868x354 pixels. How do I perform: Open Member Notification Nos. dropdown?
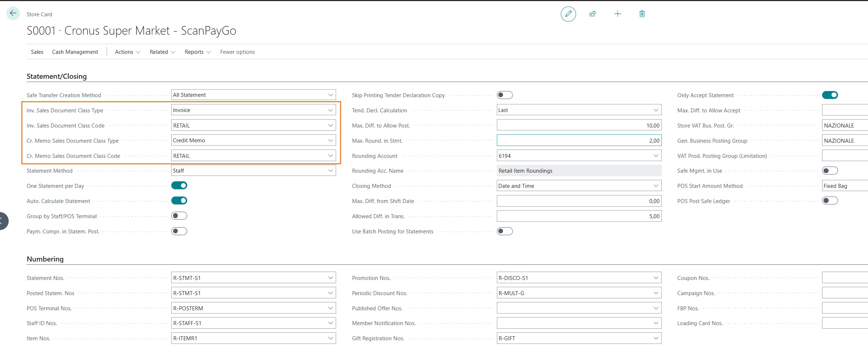pos(656,323)
